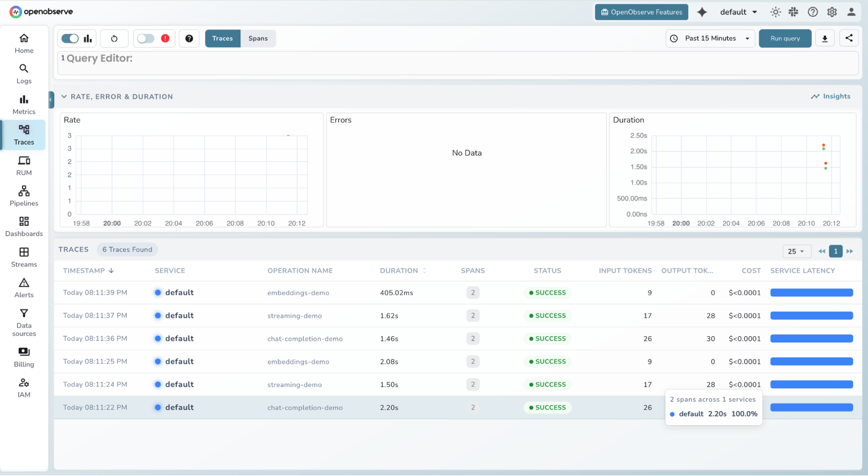Screen dimensions: 868x476
Task: Click service latency bar of embeddings-demo 405.02ms
Action: point(811,293)
